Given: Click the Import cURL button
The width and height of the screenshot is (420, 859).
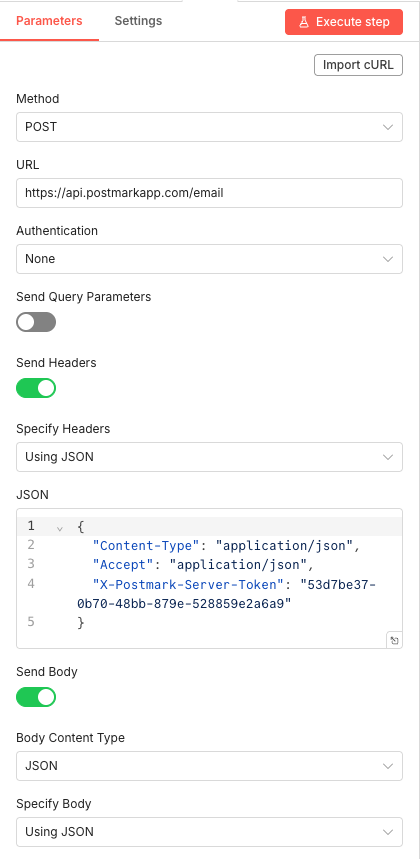Looking at the screenshot, I should [358, 65].
